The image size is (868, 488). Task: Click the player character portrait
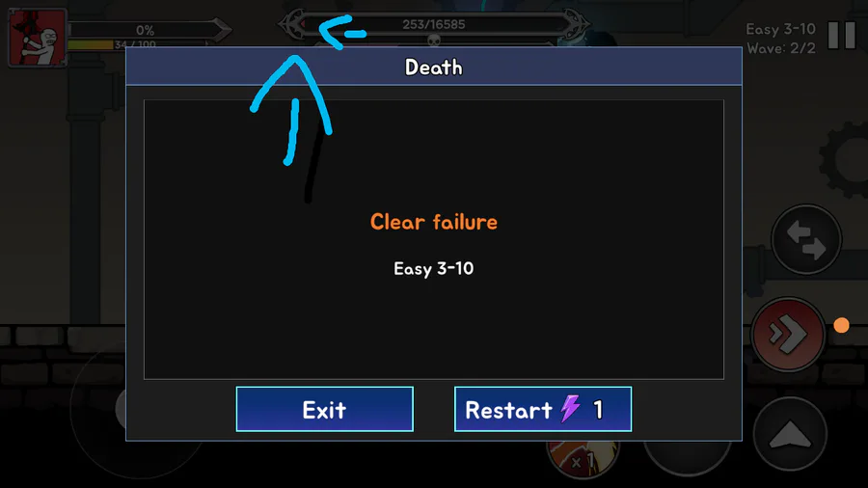click(x=37, y=38)
